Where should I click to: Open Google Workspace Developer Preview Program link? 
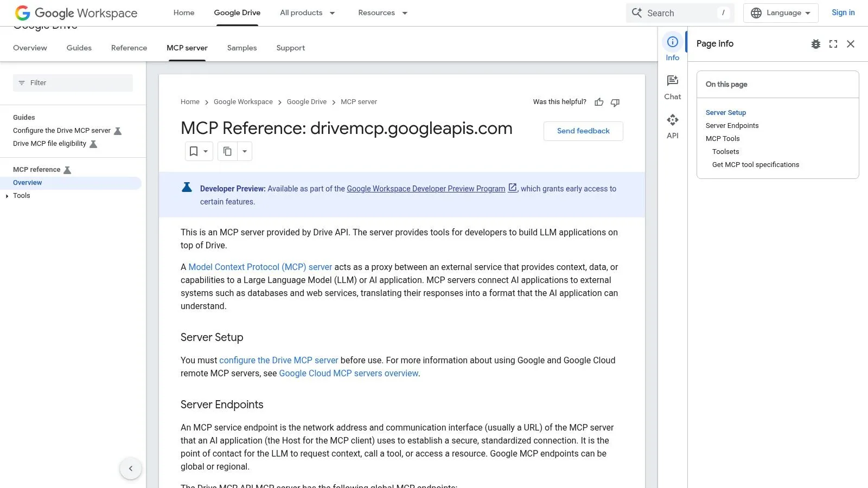pos(426,189)
